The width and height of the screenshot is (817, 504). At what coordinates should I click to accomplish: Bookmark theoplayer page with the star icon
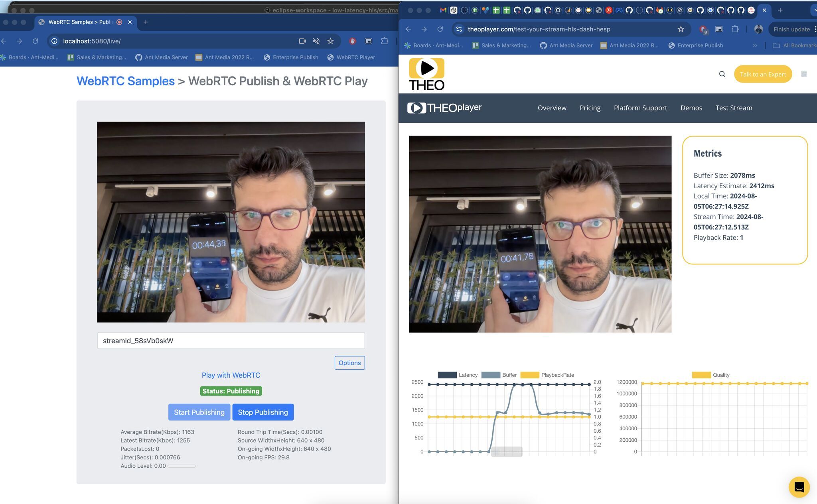click(681, 29)
